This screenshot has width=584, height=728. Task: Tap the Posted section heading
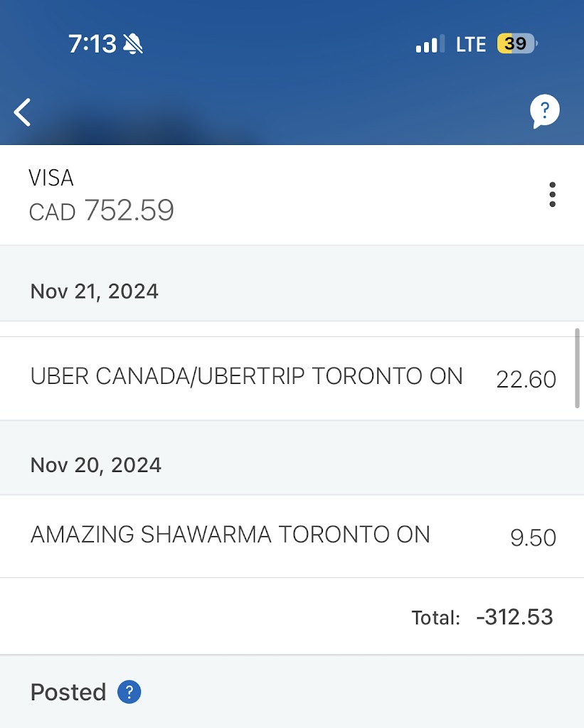click(68, 692)
